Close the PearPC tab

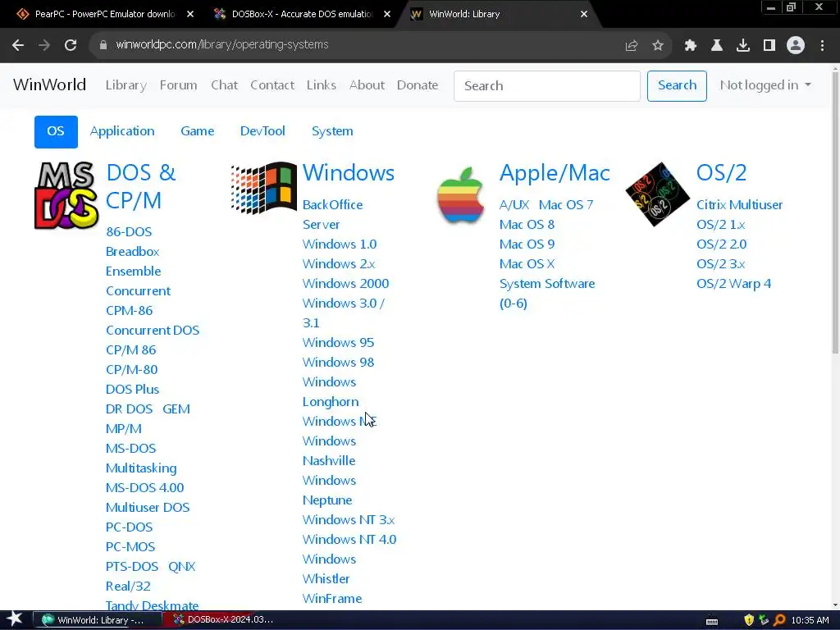coord(190,15)
